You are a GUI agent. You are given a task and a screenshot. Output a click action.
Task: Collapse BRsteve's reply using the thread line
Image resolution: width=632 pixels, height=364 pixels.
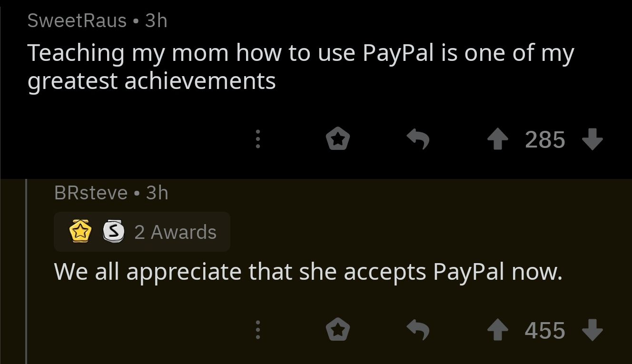click(x=26, y=271)
